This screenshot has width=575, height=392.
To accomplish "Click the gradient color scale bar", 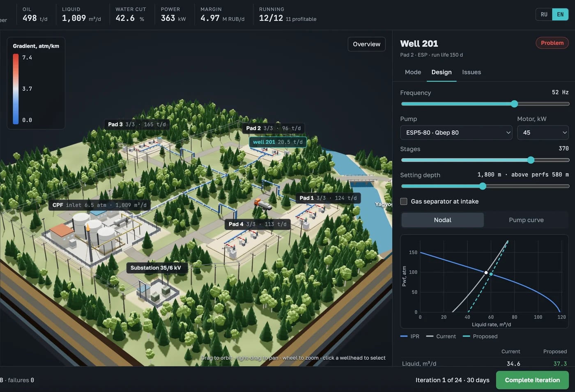I will (x=16, y=89).
